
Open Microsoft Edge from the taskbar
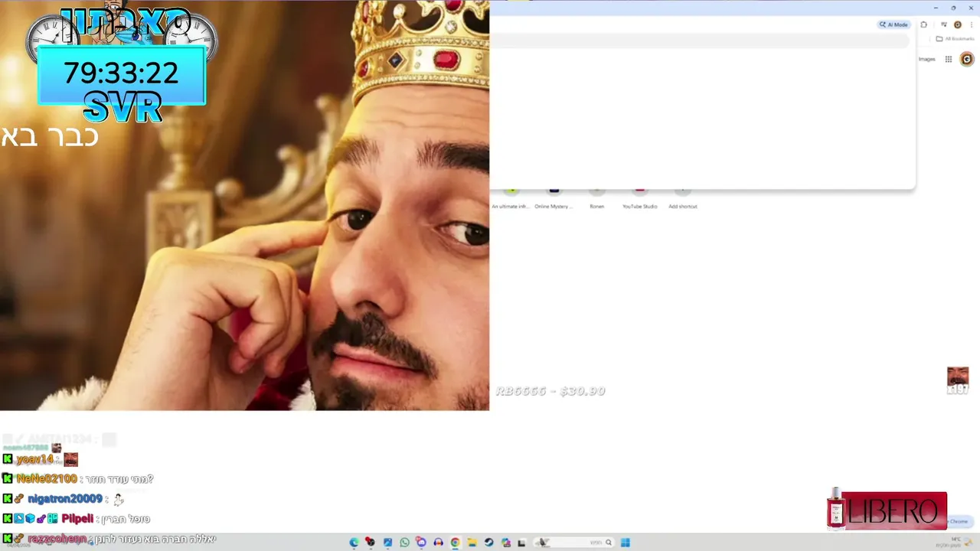coord(354,543)
